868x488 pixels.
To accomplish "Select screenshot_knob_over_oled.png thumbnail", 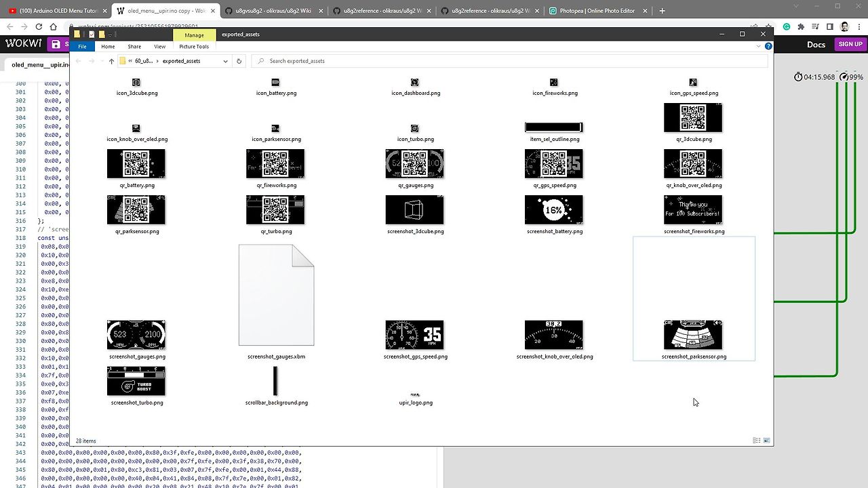I will [554, 335].
